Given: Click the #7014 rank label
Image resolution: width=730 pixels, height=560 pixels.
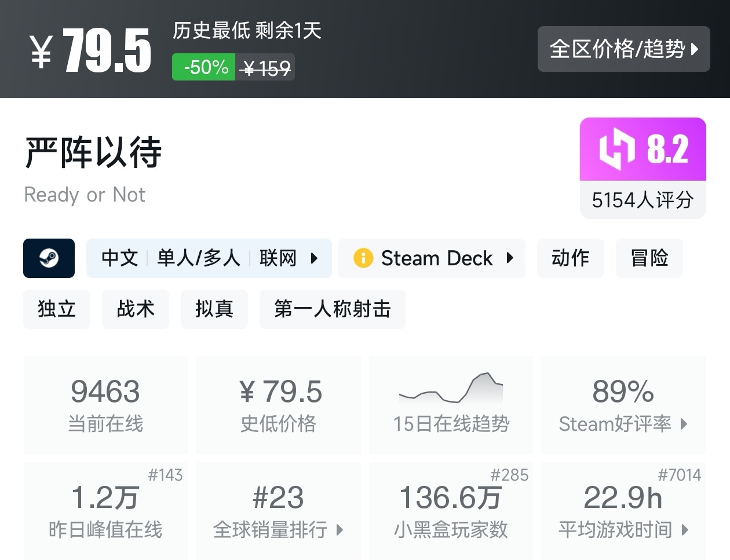Looking at the screenshot, I should coord(679,475).
